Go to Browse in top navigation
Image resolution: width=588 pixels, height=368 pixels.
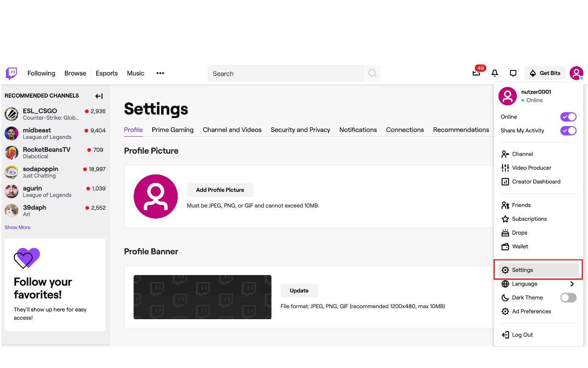[x=75, y=73]
